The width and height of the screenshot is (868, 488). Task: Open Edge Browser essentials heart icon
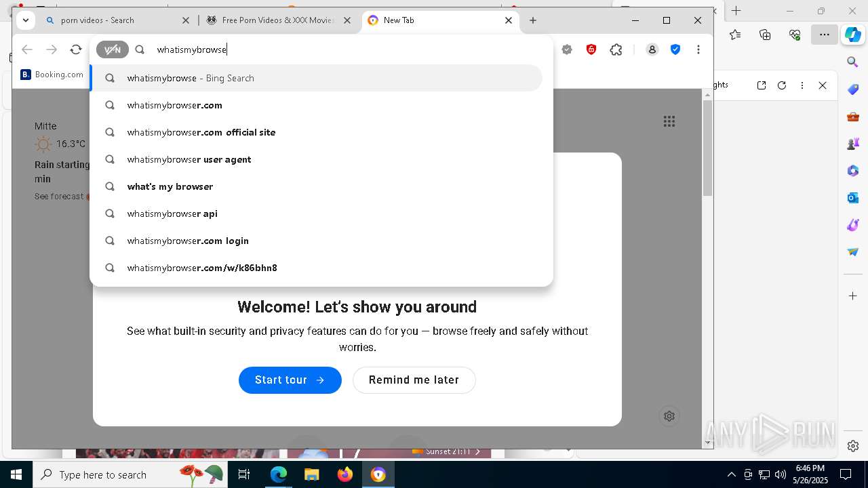795,35
